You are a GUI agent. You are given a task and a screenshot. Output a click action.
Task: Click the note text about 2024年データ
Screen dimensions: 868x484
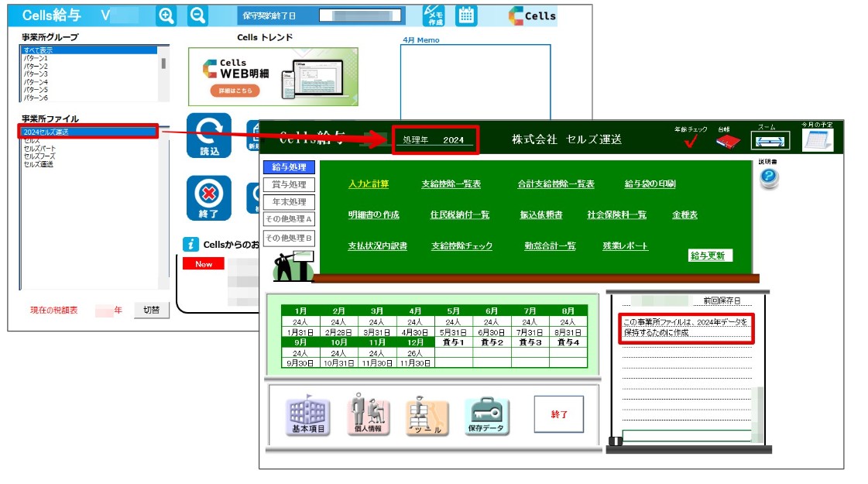tap(686, 328)
